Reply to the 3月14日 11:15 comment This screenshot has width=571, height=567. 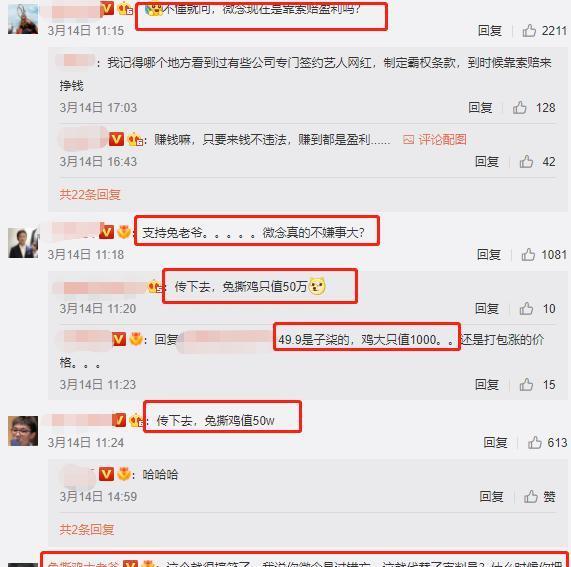[490, 31]
